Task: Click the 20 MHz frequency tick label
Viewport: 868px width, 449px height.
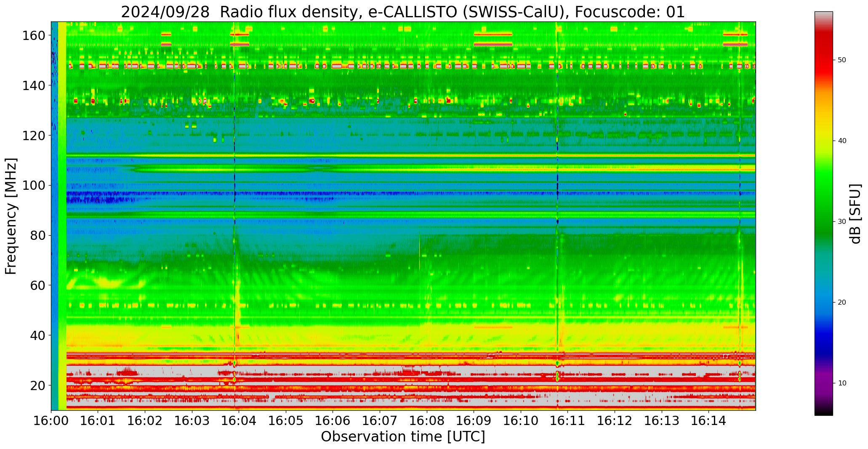Action: pyautogui.click(x=37, y=385)
